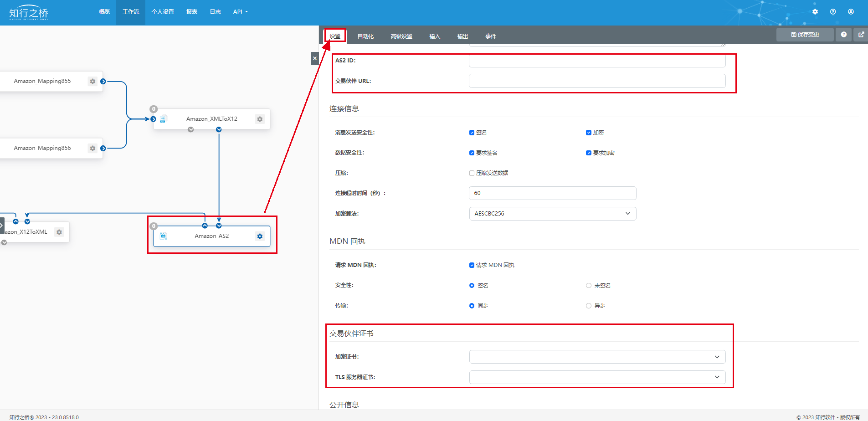Viewport: 868px width, 421px height.
Task: Open settings gear for Amazon_Mapping856
Action: coord(92,148)
